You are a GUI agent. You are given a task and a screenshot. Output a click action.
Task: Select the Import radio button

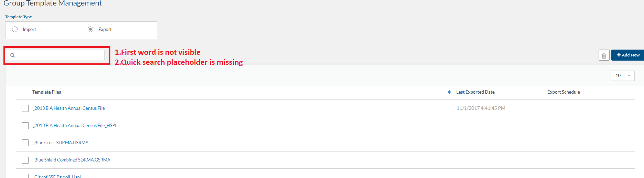(x=15, y=29)
